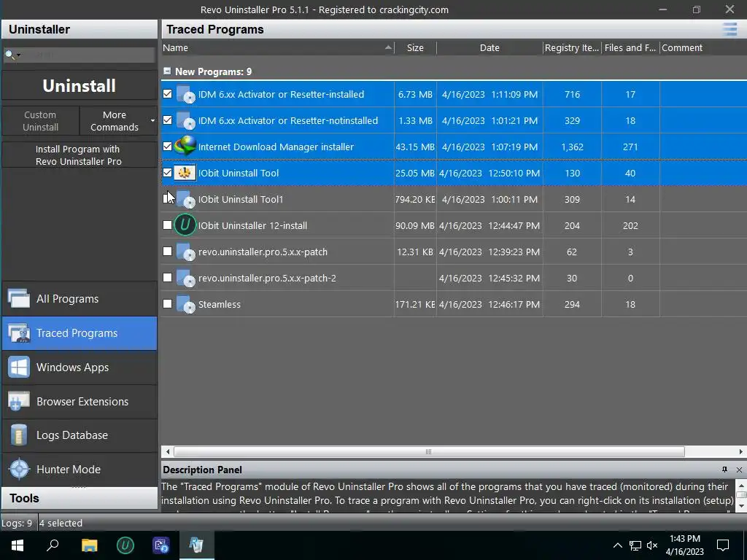This screenshot has height=560, width=747.
Task: Sort by the Size column header
Action: (415, 47)
